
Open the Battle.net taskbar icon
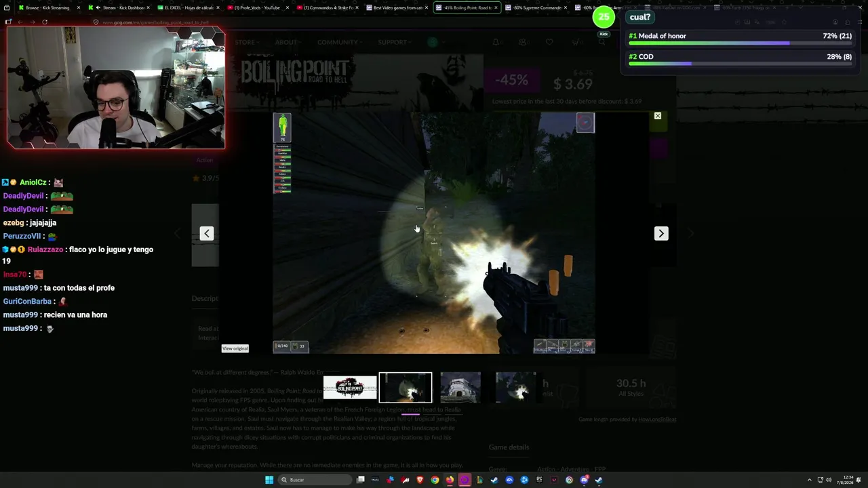[524, 480]
